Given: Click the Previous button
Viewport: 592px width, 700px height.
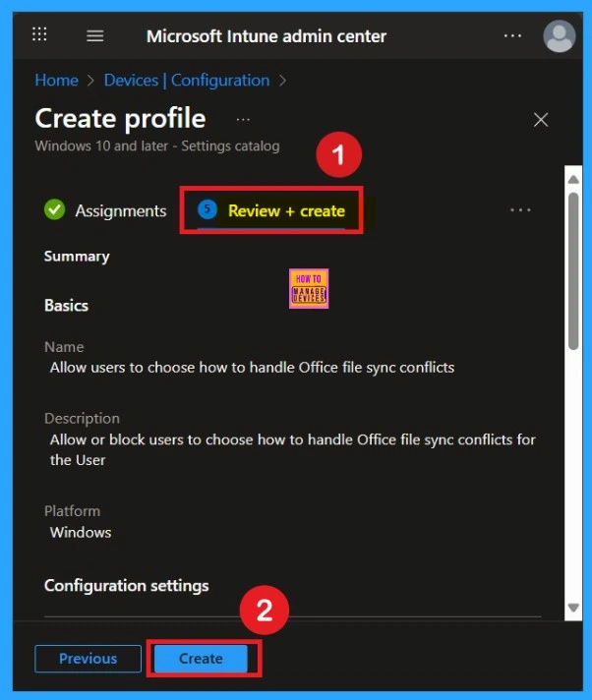Looking at the screenshot, I should [x=88, y=659].
